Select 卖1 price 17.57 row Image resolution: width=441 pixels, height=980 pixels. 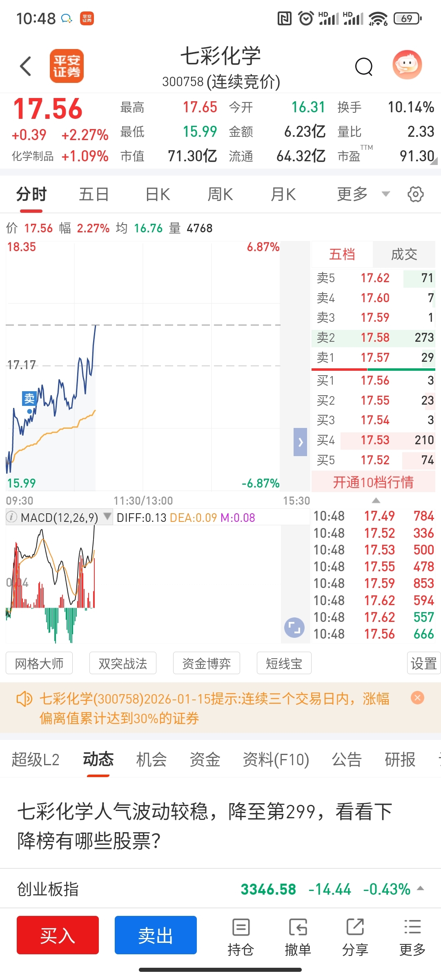point(373,357)
